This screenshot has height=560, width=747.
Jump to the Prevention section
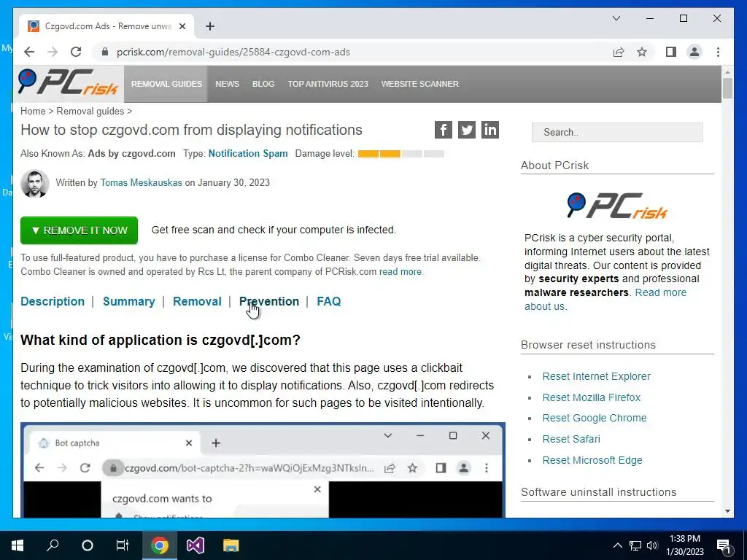point(268,301)
